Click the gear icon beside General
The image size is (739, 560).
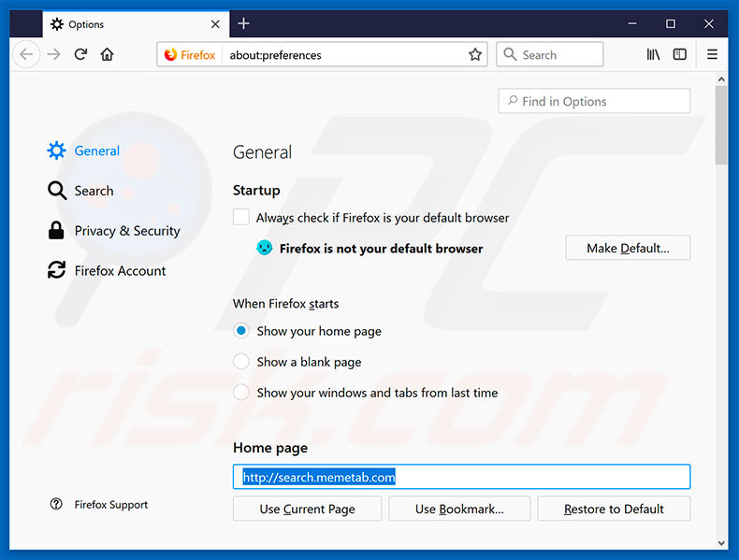[x=56, y=151]
